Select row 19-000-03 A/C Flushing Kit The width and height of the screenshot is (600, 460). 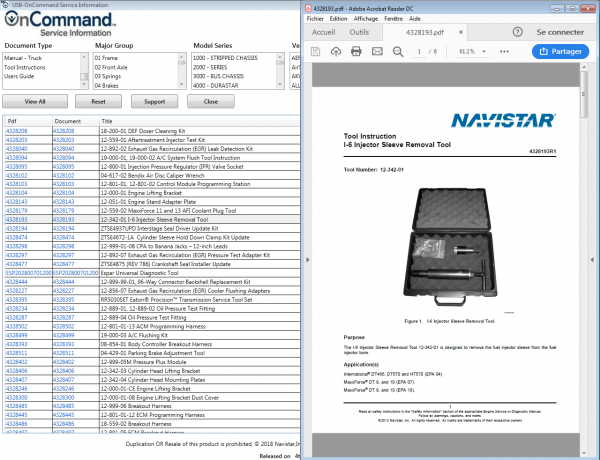click(x=152, y=335)
